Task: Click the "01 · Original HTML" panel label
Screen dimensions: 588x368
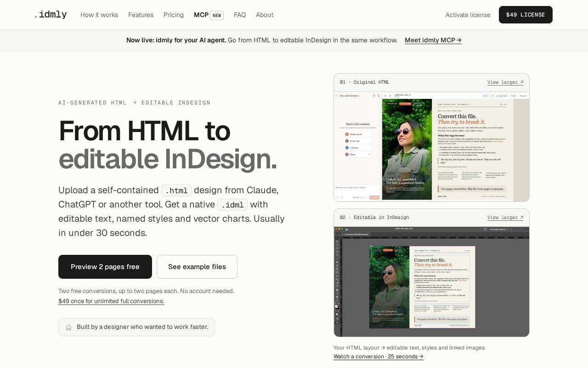Action: point(365,82)
